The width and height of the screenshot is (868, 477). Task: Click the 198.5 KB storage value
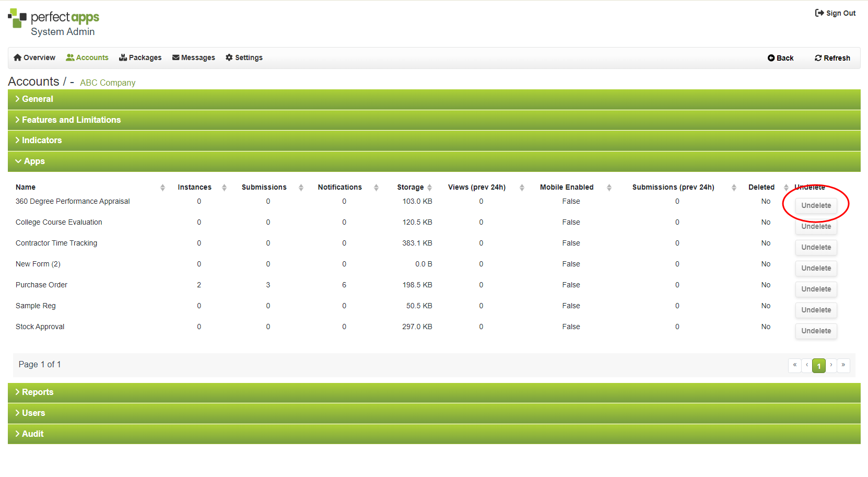point(417,285)
